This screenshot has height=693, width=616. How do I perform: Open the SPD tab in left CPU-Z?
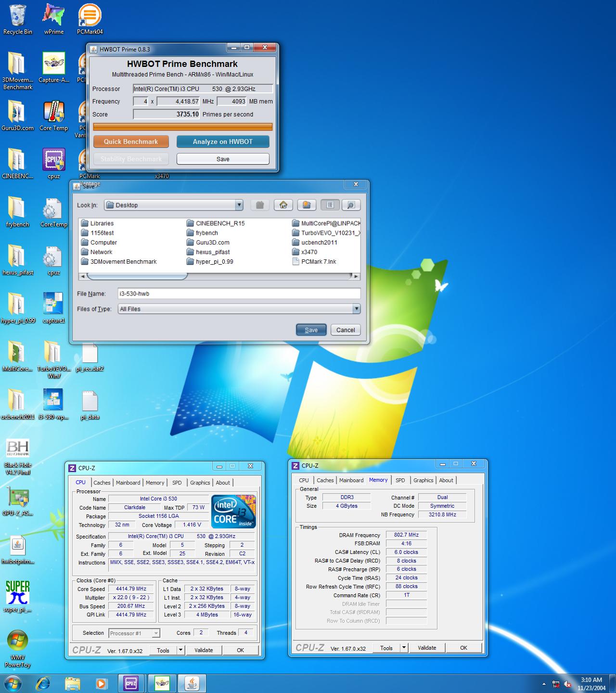[x=177, y=483]
